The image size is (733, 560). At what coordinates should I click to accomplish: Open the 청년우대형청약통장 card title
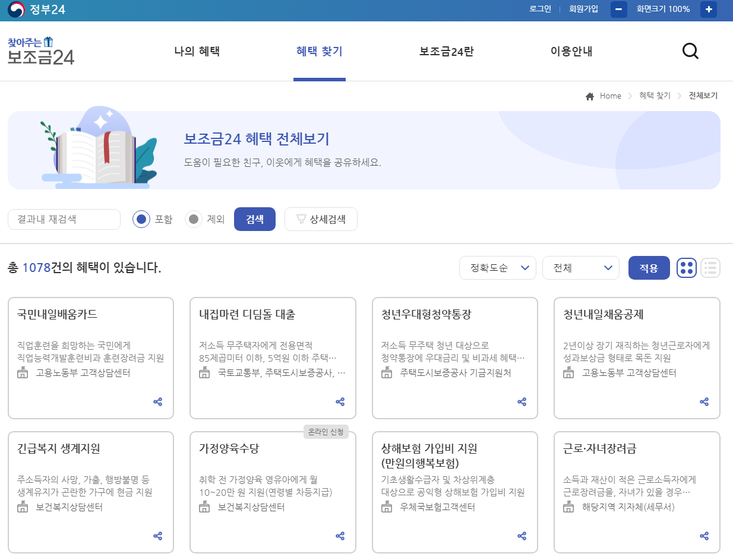(426, 315)
